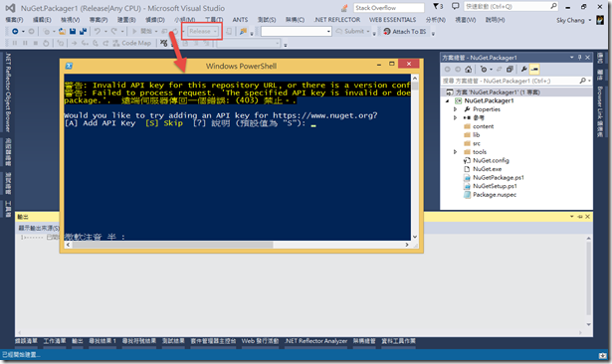Open the Solution Explorer window options dropdown arrow
Viewport: 612px width, 364px height.
572,58
